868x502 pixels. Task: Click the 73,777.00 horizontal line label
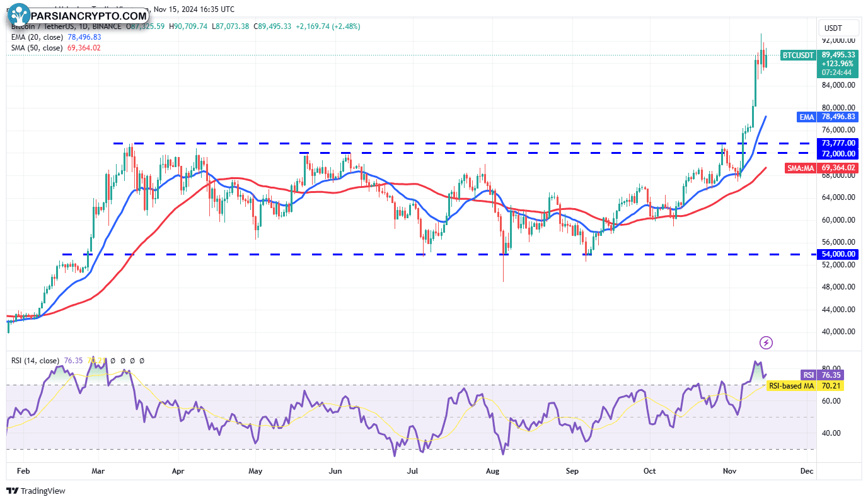pyautogui.click(x=838, y=143)
